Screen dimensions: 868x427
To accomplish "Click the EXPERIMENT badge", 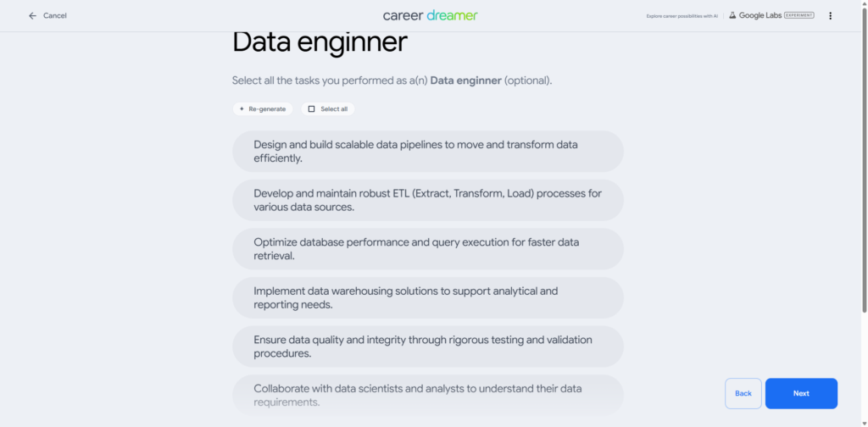I will click(x=799, y=15).
